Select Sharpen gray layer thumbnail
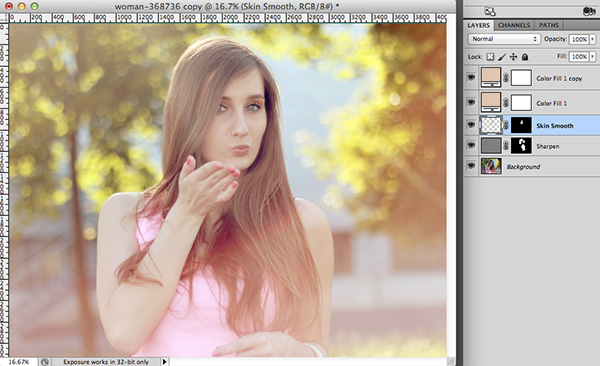Screen dimensions: 600x366 (x=491, y=146)
